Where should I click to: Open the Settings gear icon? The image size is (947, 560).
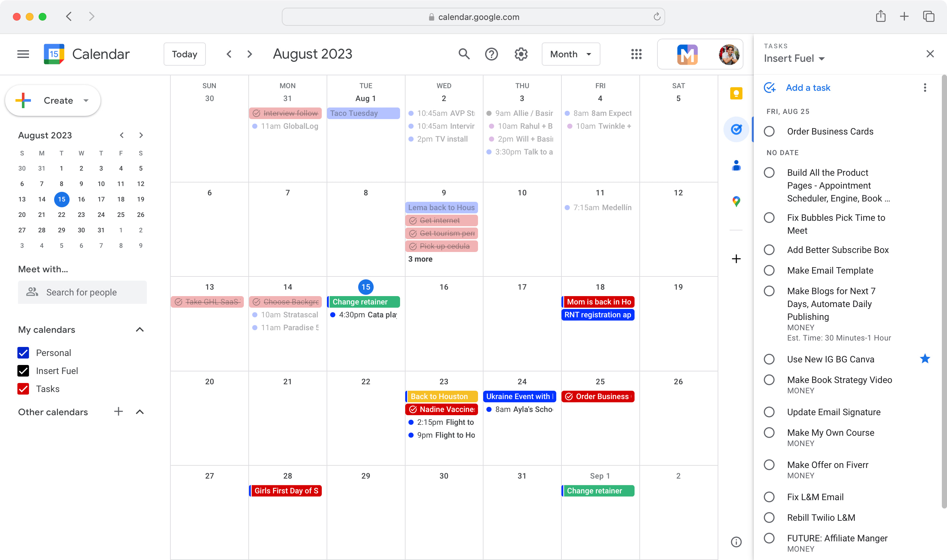tap(521, 54)
